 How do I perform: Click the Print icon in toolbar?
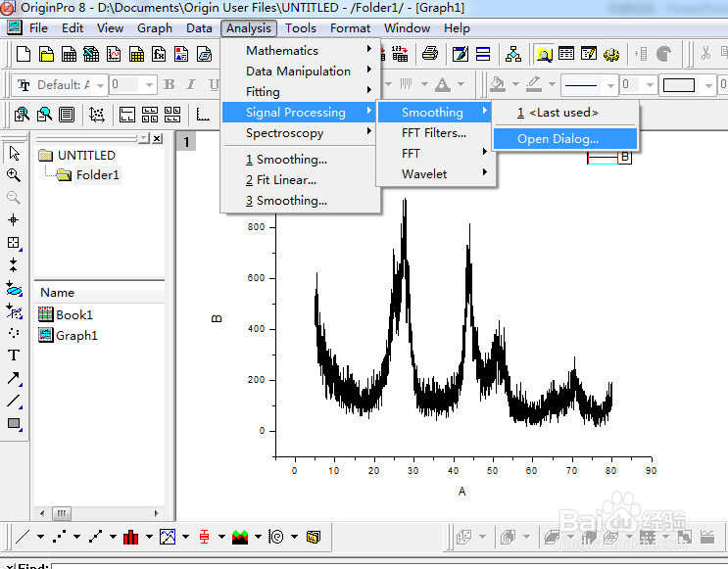(x=430, y=54)
